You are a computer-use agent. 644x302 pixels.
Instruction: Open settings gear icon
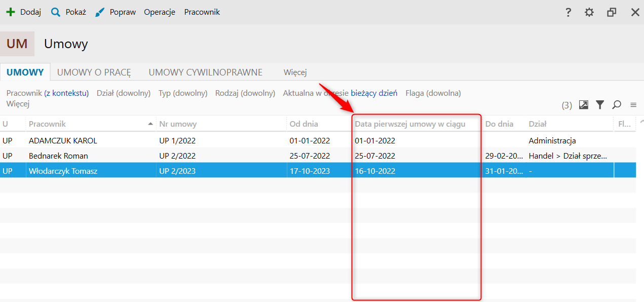click(x=589, y=12)
